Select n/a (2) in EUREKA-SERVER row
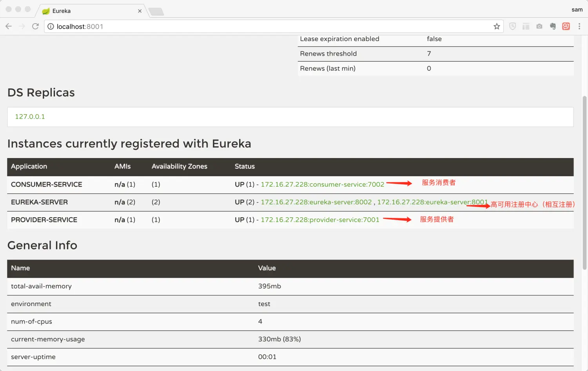 [x=125, y=202]
